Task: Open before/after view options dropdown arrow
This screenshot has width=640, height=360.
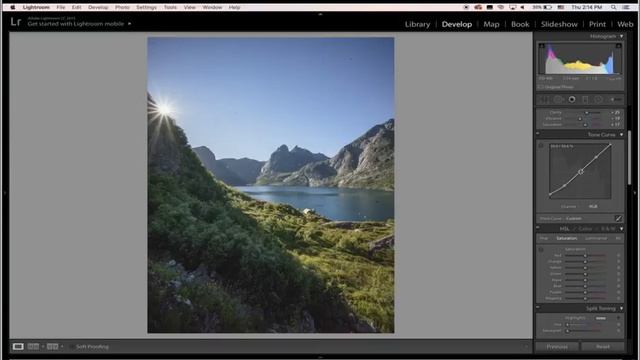Action: click(62, 347)
